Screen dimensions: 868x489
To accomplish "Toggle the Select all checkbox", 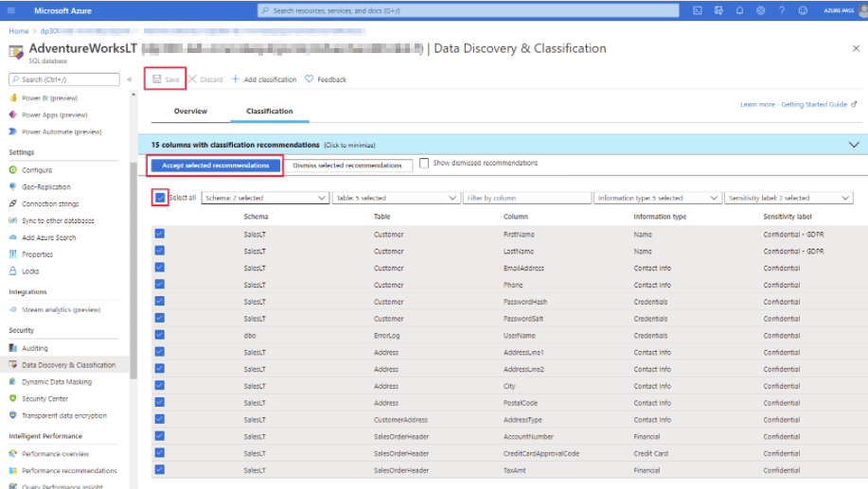I will [x=159, y=198].
